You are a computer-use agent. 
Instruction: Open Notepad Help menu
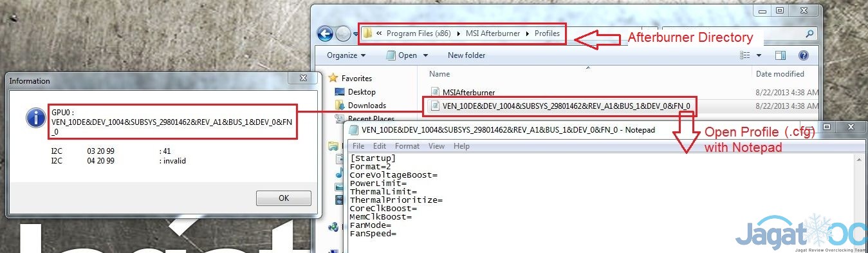(461, 146)
